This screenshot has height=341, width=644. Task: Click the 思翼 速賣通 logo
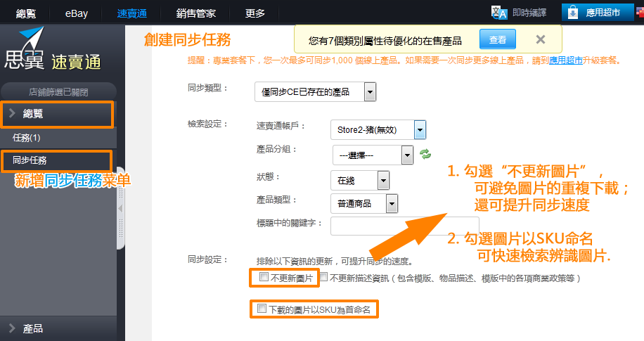tap(53, 49)
